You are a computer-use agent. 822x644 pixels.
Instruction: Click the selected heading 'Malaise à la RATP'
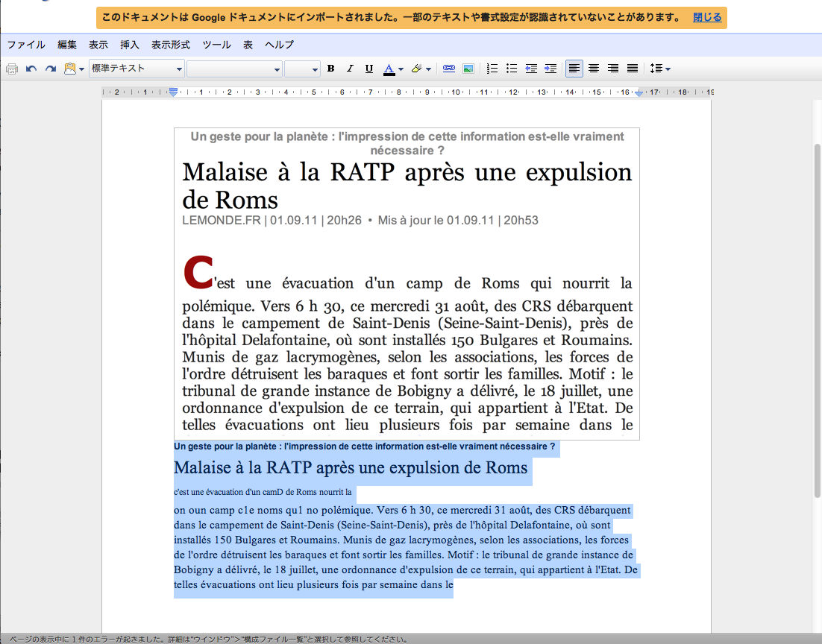coord(351,467)
